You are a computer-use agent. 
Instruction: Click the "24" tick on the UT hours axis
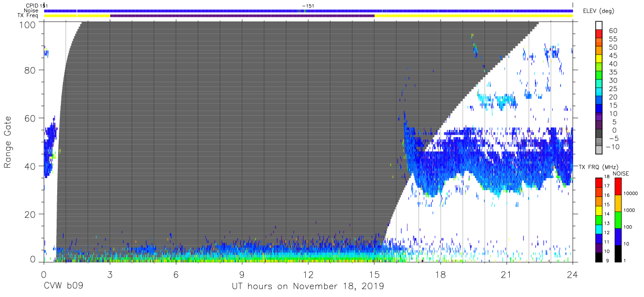pyautogui.click(x=572, y=274)
